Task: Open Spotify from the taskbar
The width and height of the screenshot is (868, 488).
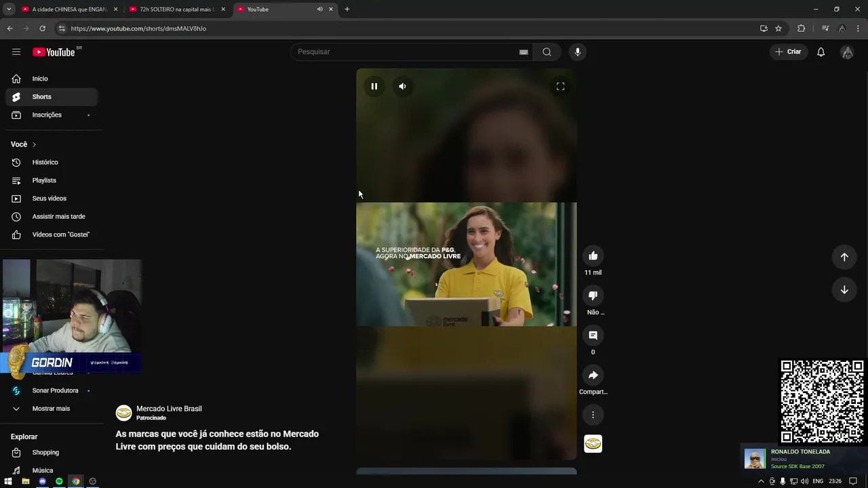Action: (x=59, y=481)
